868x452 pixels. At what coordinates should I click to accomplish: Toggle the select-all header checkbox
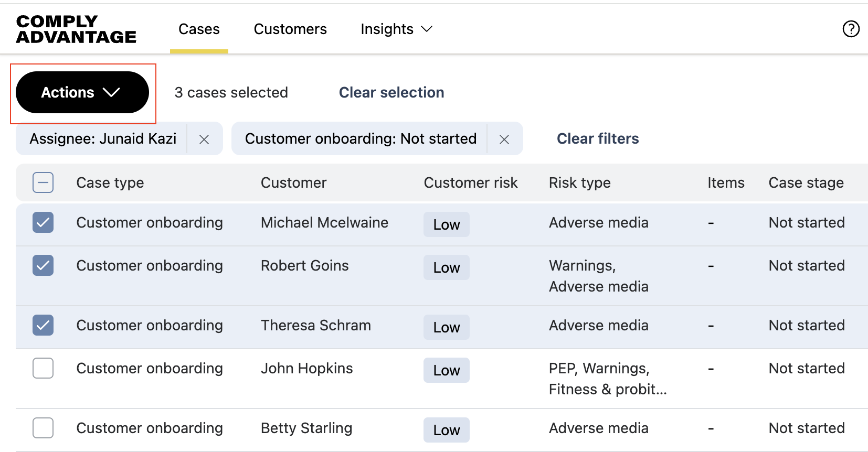tap(43, 182)
